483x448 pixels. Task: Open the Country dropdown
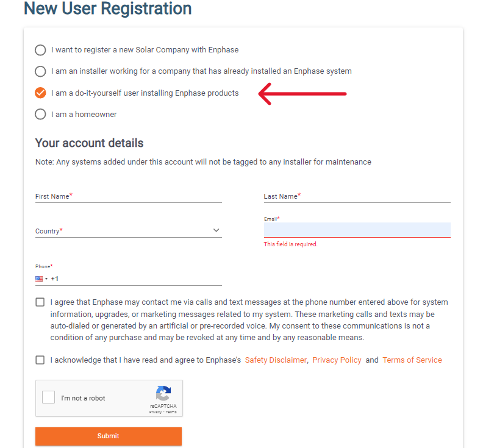(x=129, y=230)
